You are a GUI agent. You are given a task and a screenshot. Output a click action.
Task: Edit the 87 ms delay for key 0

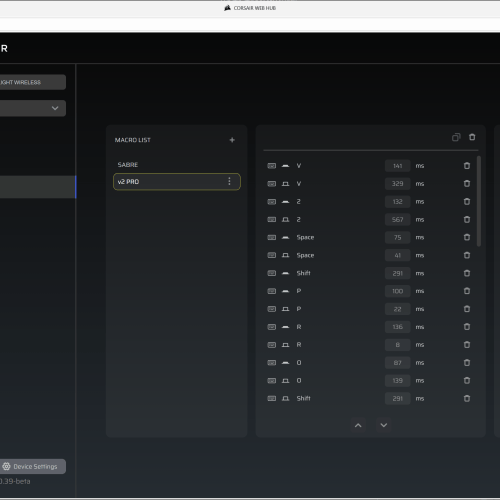pyautogui.click(x=397, y=363)
